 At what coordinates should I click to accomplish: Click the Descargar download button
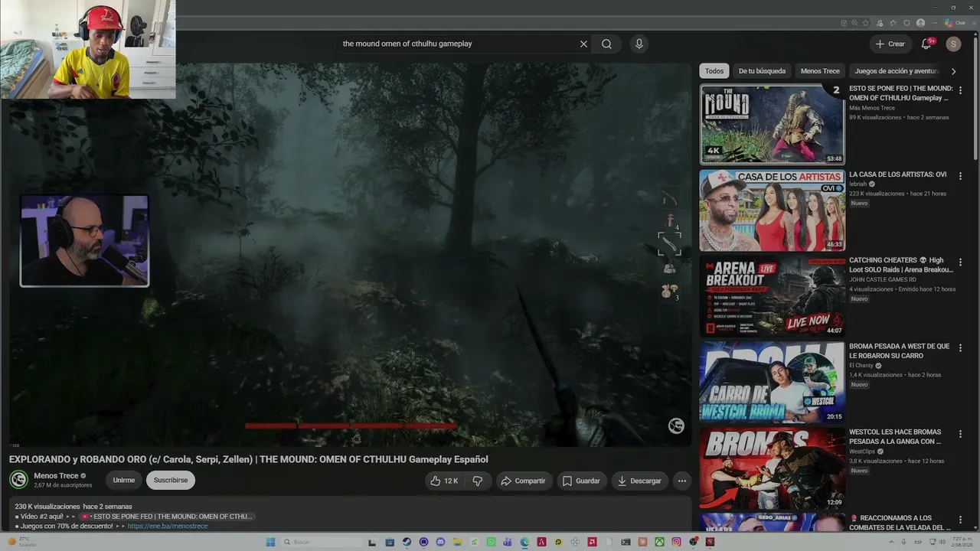click(x=639, y=481)
